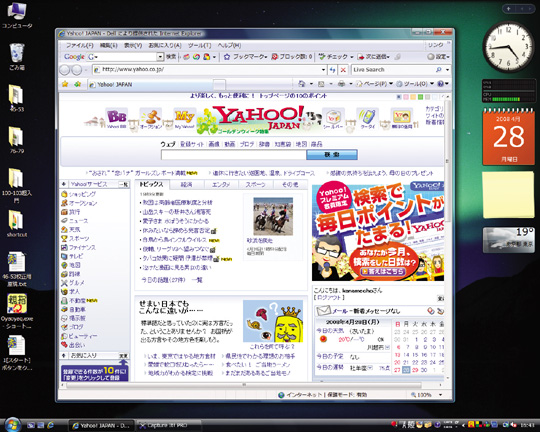Expand the チェック dropdown on Google toolbar
The image size is (540, 432).
[x=352, y=57]
